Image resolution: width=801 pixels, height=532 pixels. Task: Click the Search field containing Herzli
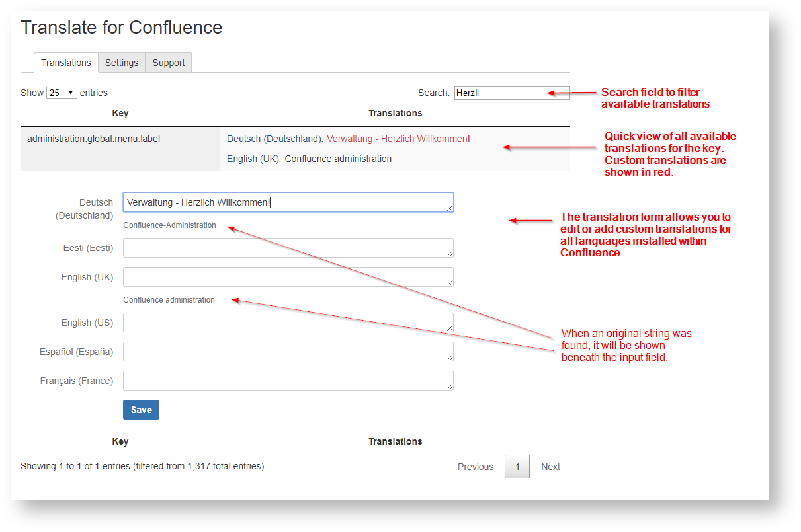point(501,93)
